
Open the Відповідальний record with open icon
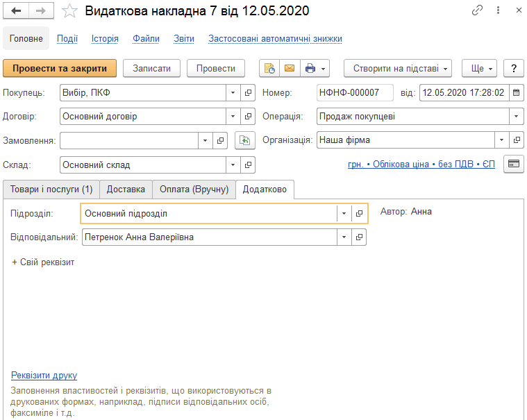pos(359,237)
